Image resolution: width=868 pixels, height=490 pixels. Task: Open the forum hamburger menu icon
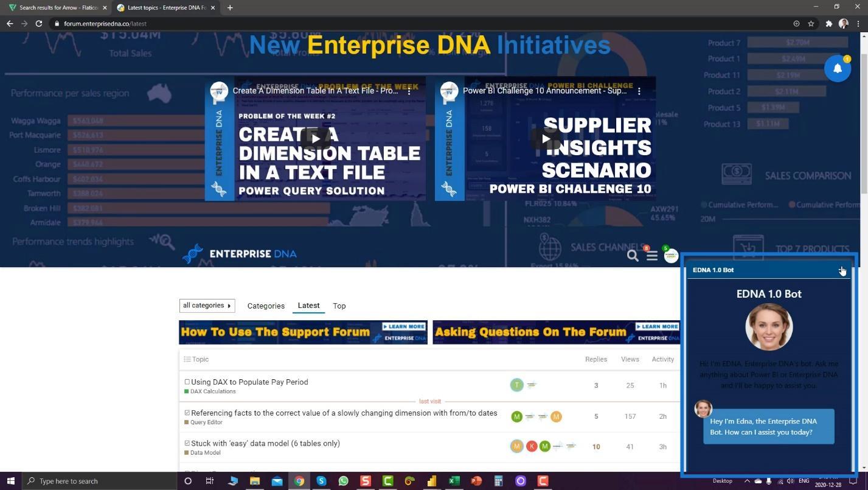coord(652,256)
